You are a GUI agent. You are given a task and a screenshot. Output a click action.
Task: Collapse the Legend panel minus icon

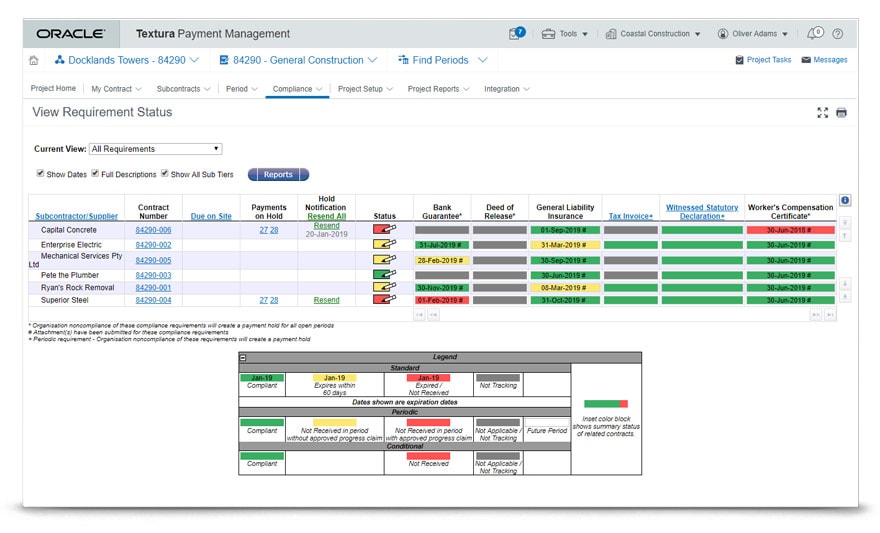[x=243, y=357]
